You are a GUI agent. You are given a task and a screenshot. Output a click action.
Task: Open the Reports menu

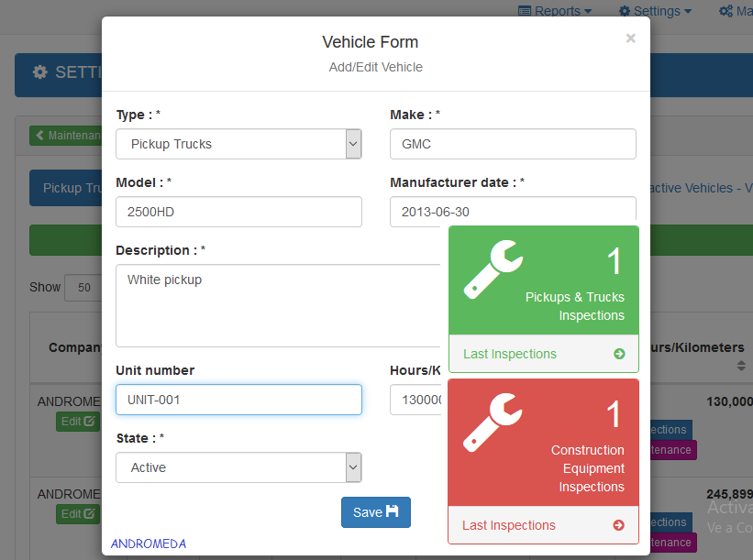[x=555, y=11]
